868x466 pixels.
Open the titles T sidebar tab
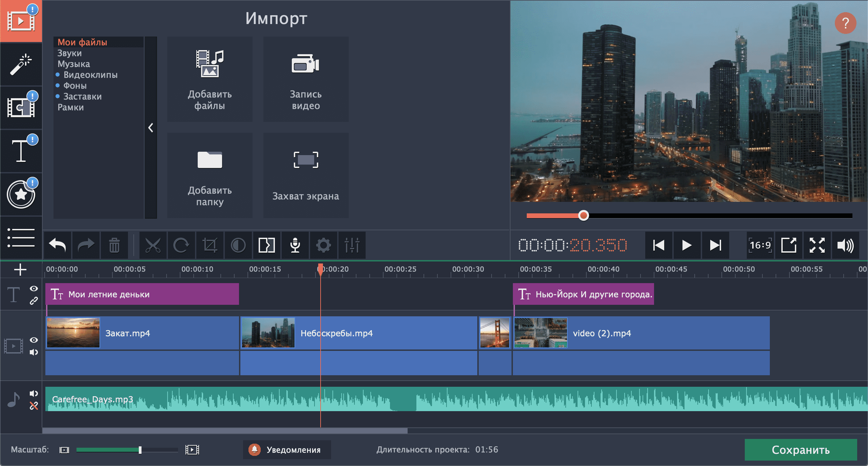coord(21,151)
